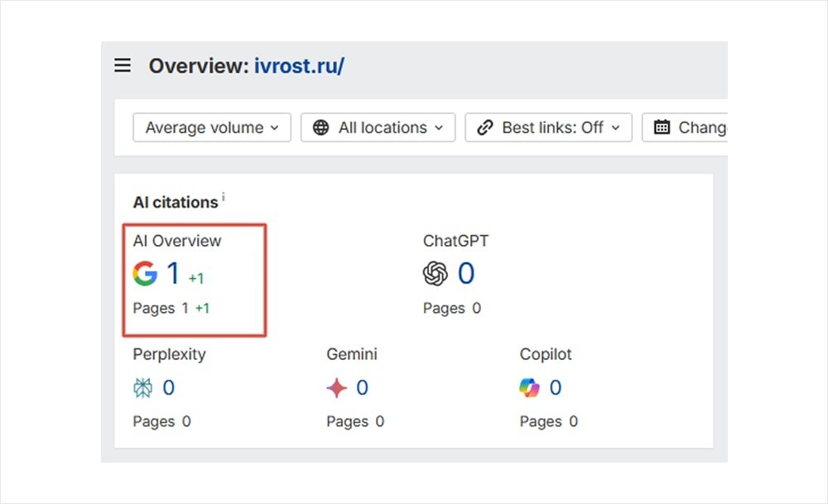The image size is (828, 504).
Task: Click the info tooltip beside AI citations heading
Action: coord(223,196)
